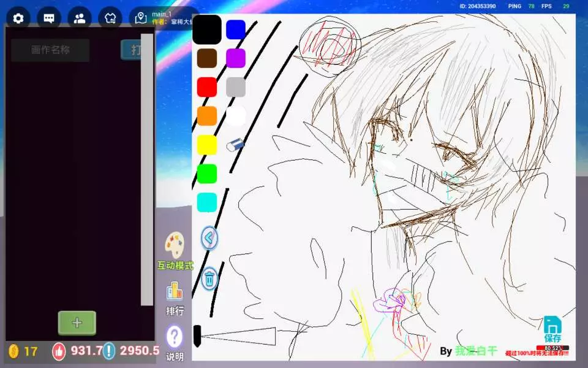Screen dimensions: 588x368
Task: Click the trash can clear button
Action: [x=209, y=278]
